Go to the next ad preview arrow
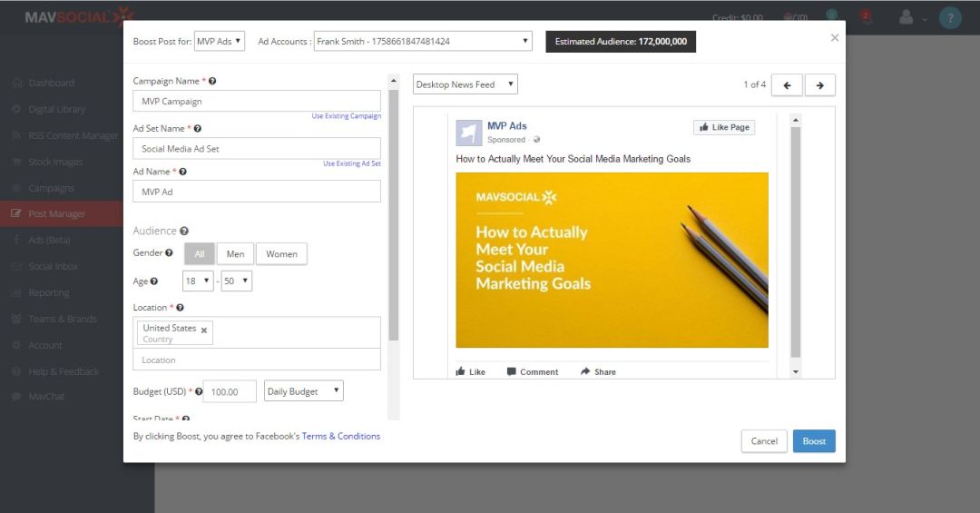This screenshot has width=980, height=513. tap(819, 85)
